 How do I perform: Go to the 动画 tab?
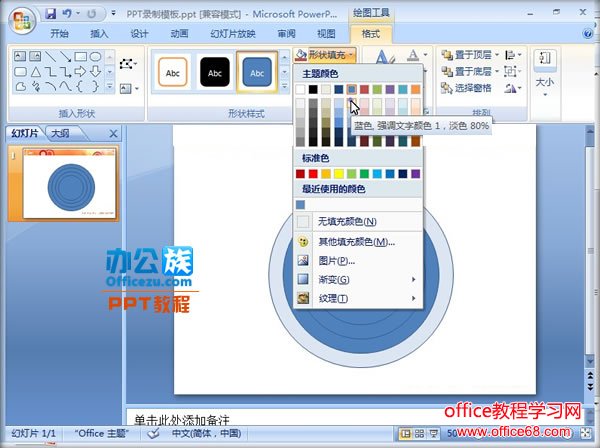click(x=179, y=34)
